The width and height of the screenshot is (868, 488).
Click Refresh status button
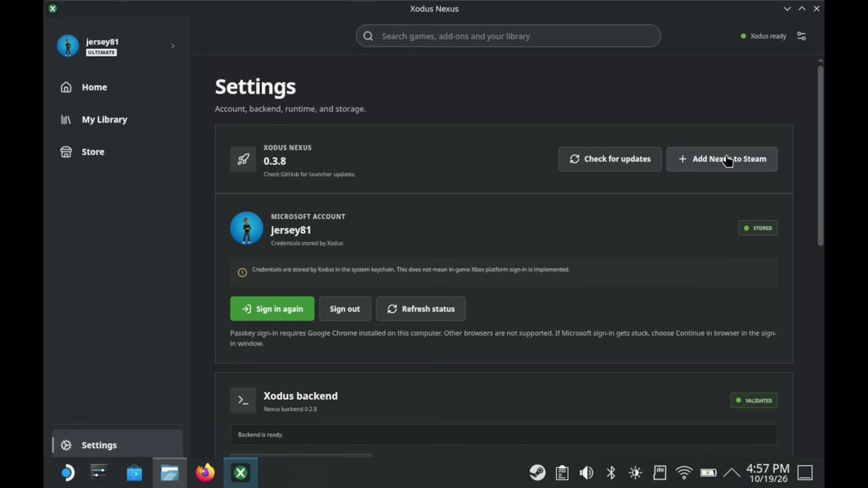tap(420, 308)
